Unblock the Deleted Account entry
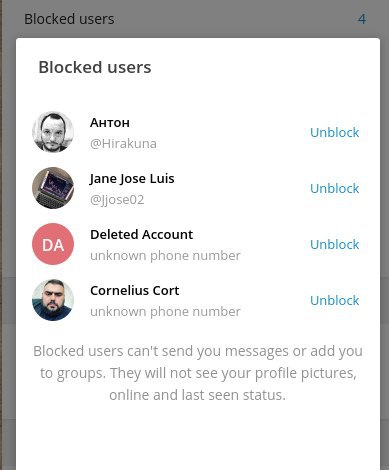This screenshot has height=470, width=389. click(334, 244)
